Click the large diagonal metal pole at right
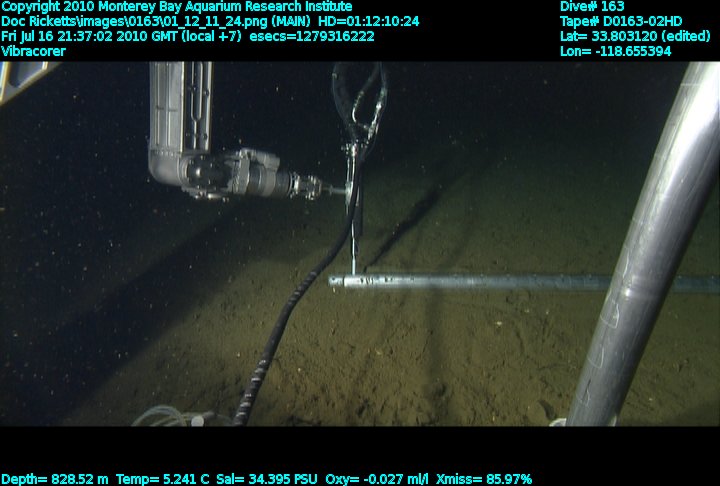The height and width of the screenshot is (486, 720). [640, 260]
